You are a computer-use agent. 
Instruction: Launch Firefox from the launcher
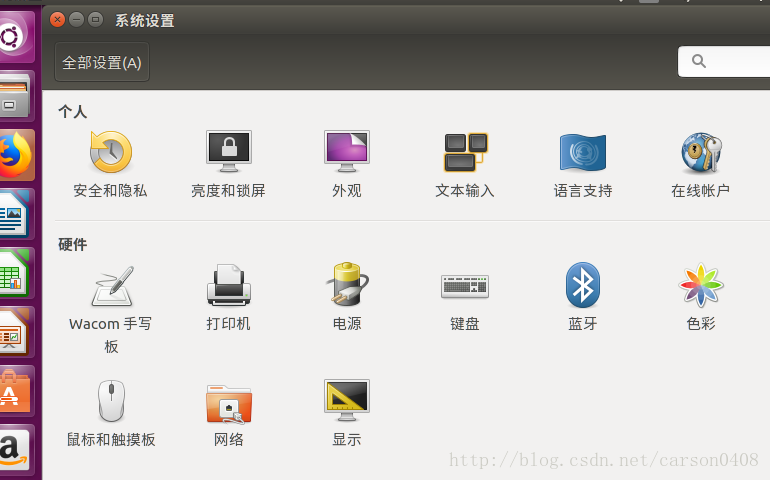pos(15,155)
